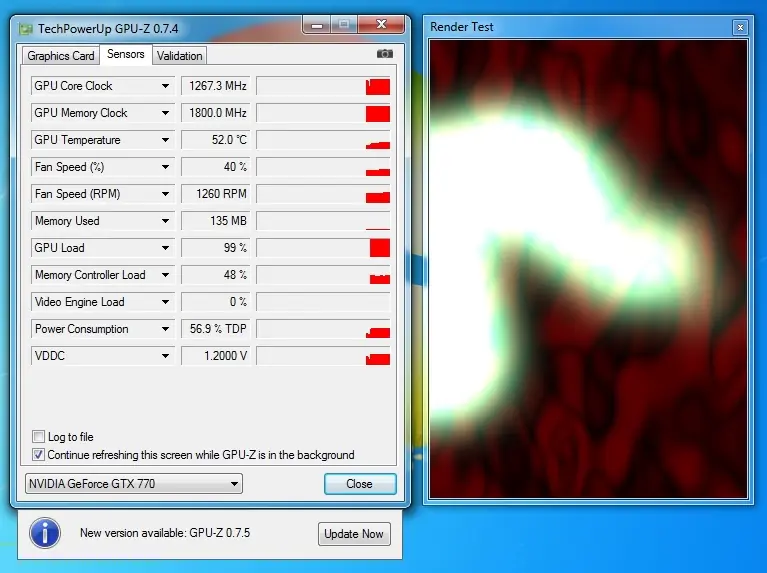767x573 pixels.
Task: Click the Render Test window title
Action: coord(461,27)
